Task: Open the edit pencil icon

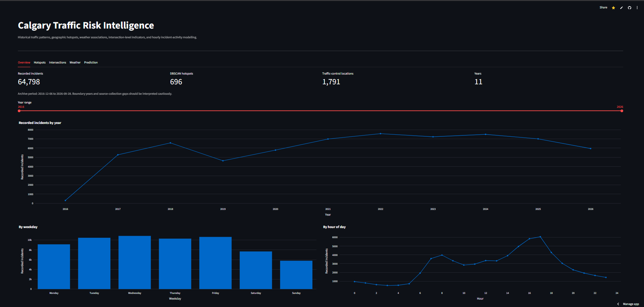Action: click(x=621, y=8)
